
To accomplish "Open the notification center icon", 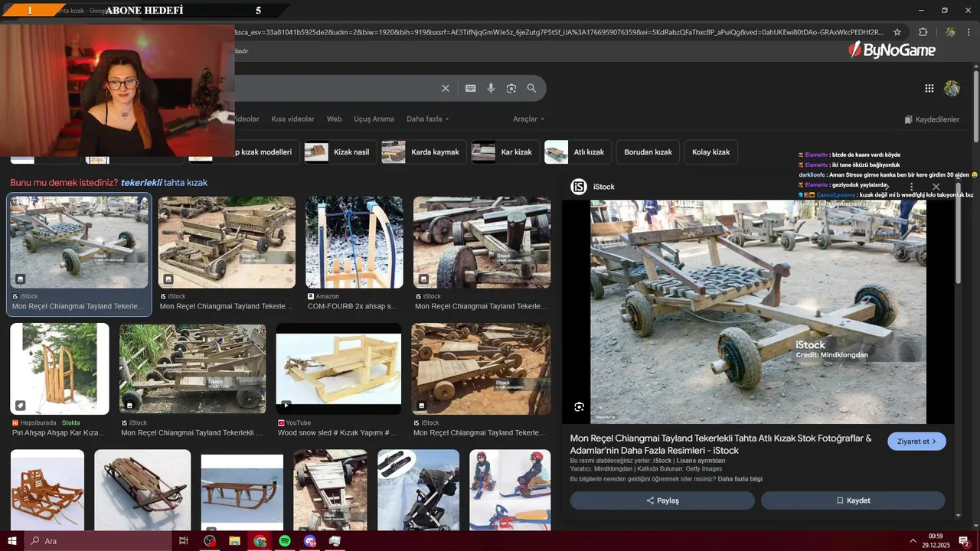I will (x=964, y=541).
